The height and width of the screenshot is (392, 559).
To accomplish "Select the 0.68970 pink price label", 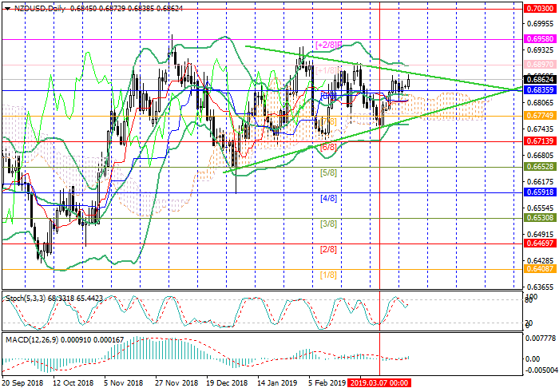I will click(x=540, y=64).
